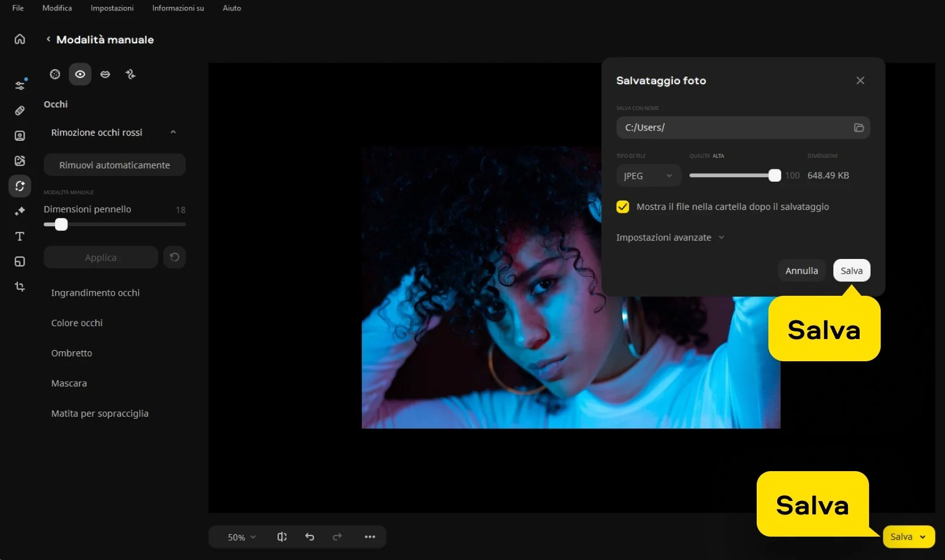Viewport: 945px width, 560px height.
Task: Open the three-dot more options menu
Action: (x=370, y=537)
